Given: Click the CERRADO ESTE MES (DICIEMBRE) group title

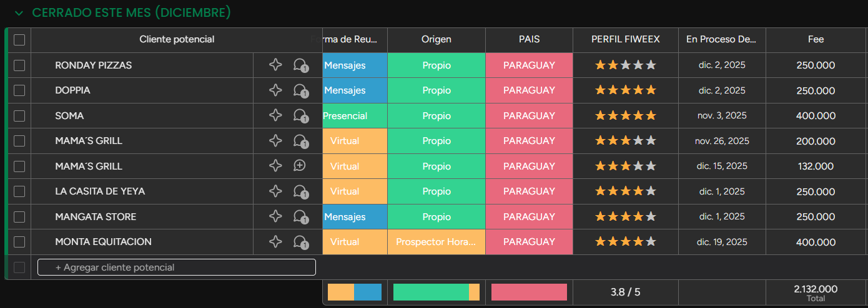Looking at the screenshot, I should click(131, 13).
